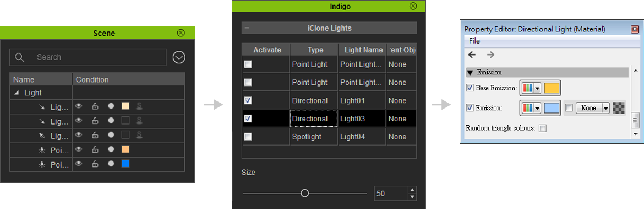Open the File menu in Property Editor
Image resolution: width=644 pixels, height=210 pixels.
(x=474, y=41)
